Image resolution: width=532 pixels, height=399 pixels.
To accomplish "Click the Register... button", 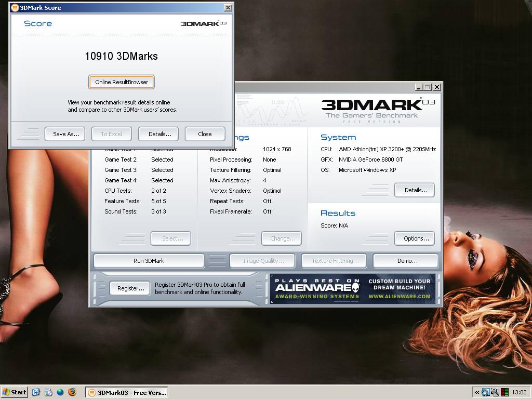I will [129, 288].
